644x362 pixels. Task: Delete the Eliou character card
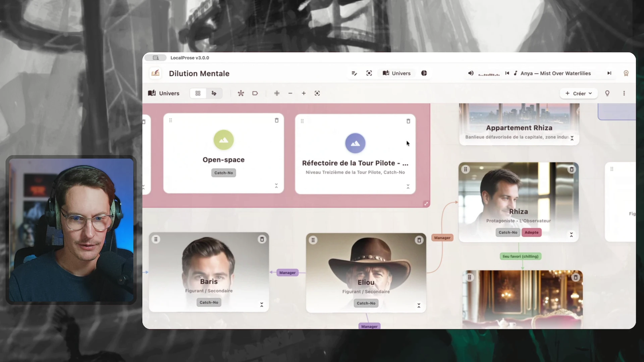tap(419, 240)
